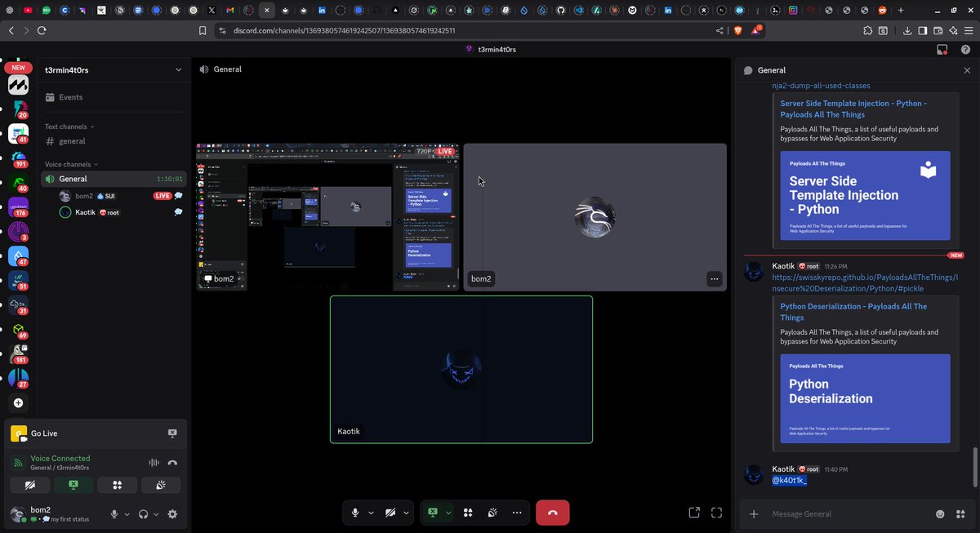Deafen with headphones icon in user panel
This screenshot has width=980, height=533.
pyautogui.click(x=144, y=514)
